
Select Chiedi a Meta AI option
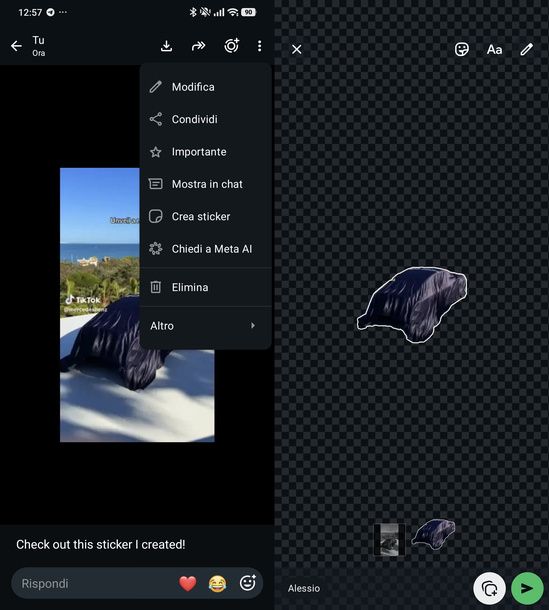click(205, 249)
